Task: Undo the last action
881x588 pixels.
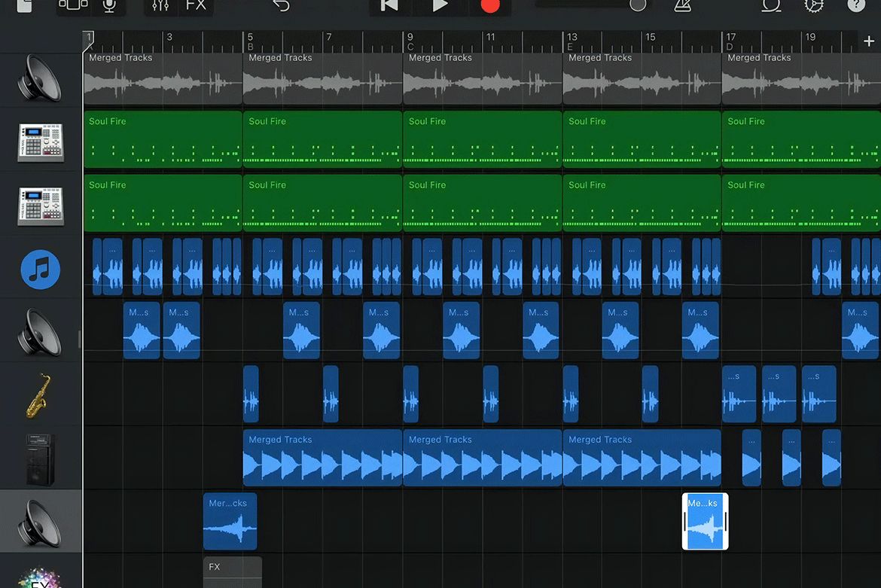Action: coord(282,5)
